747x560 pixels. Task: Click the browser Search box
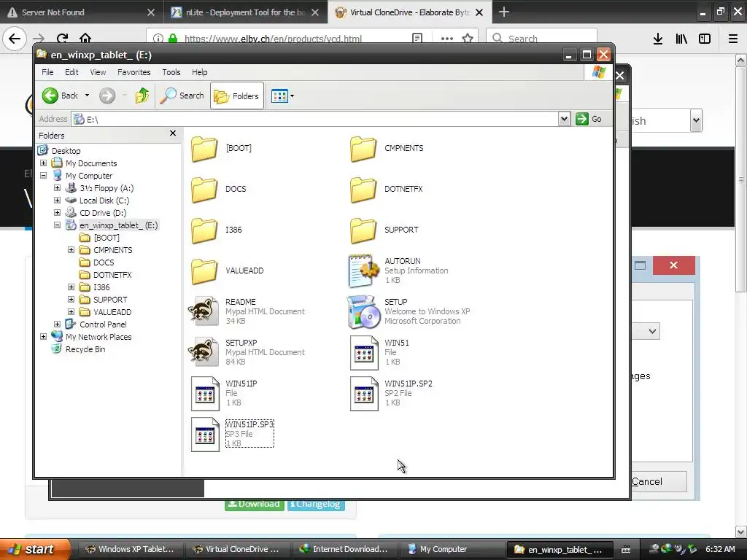point(542,39)
